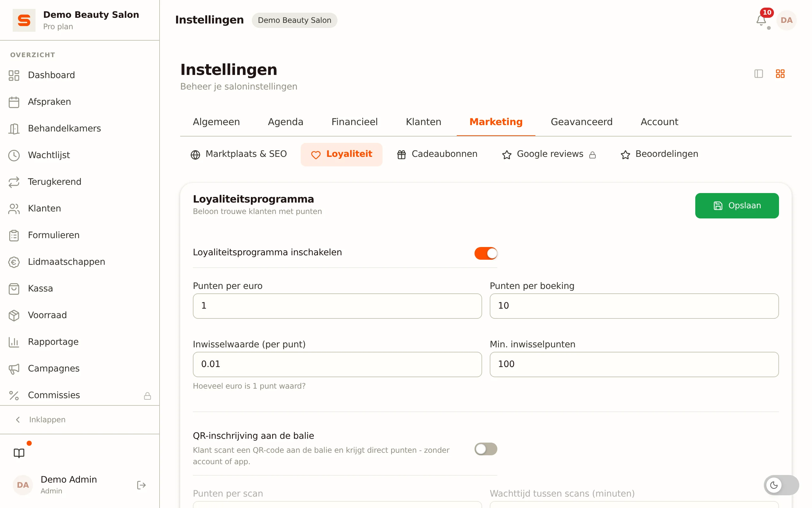Focus the Punten per euro field
Viewport: 812px width, 508px height.
click(337, 306)
